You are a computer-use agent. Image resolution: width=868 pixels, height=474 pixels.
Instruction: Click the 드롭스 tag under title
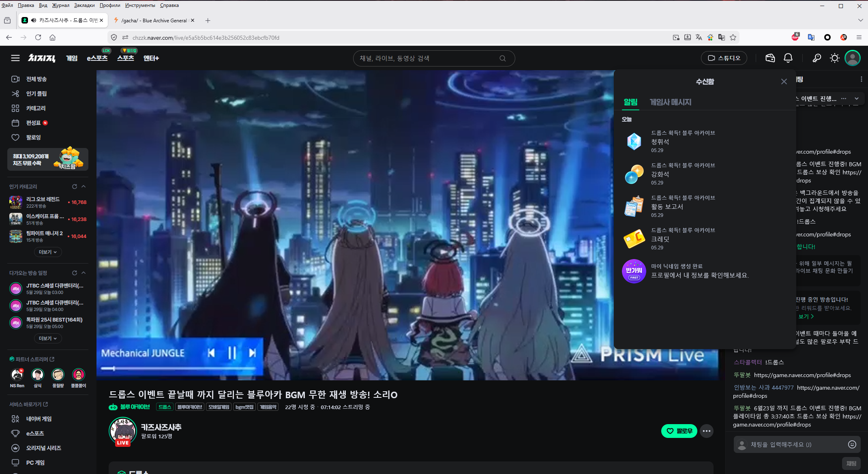coord(165,407)
